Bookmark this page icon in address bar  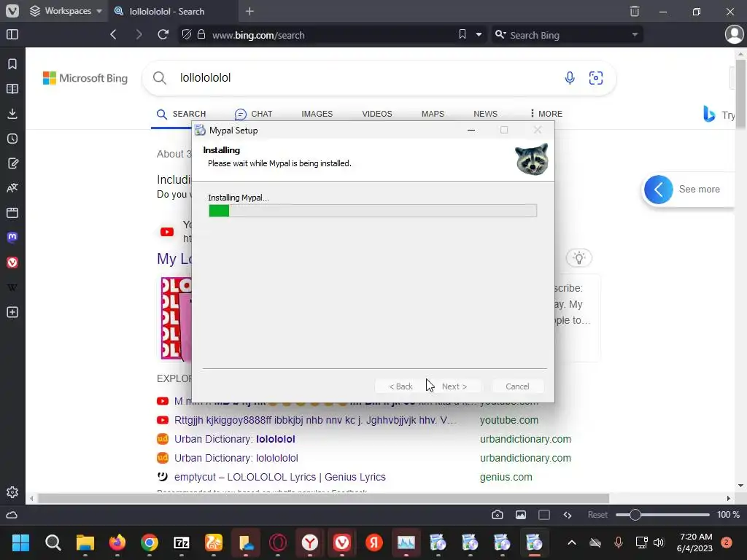point(462,35)
